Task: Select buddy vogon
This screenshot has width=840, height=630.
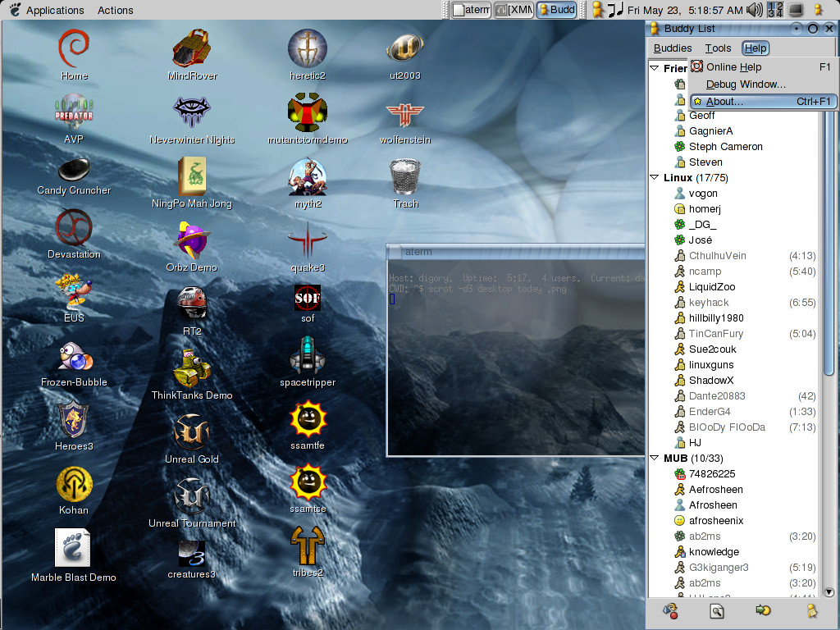Action: (x=703, y=194)
